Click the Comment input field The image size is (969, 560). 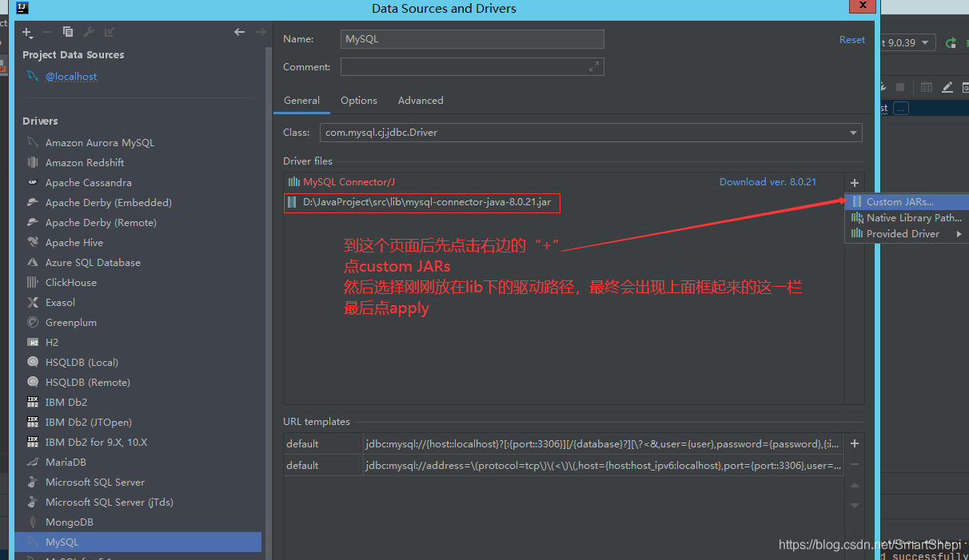point(473,67)
